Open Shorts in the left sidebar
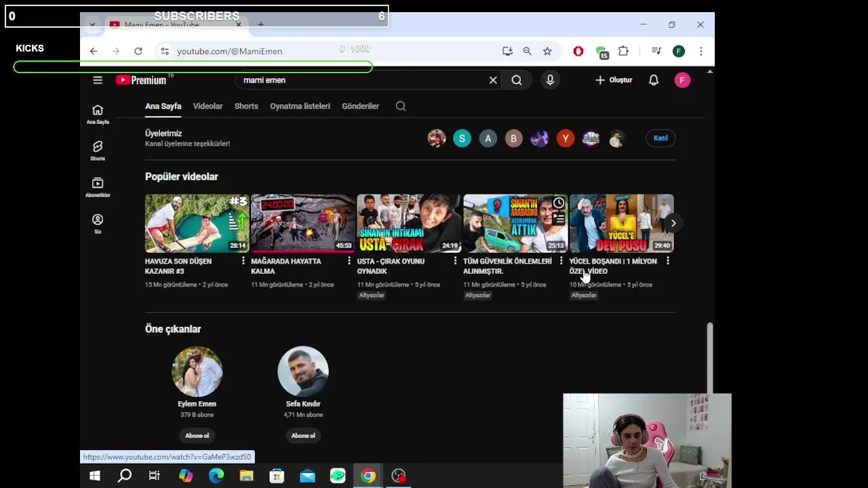Screen dimensions: 868x488 [98, 151]
